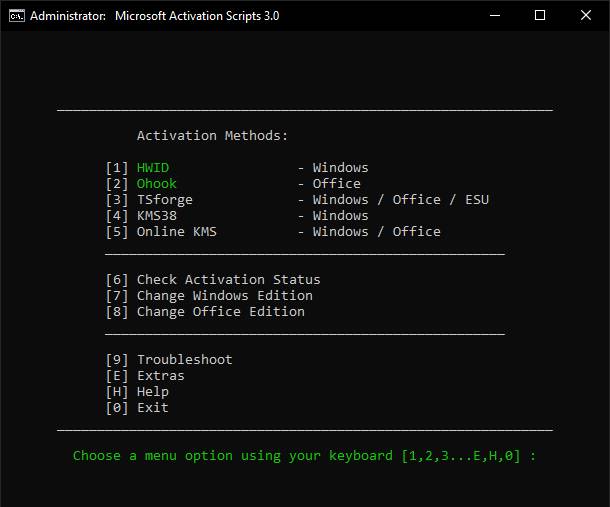The image size is (610, 507).
Task: Click the TSforge option text
Action: [x=165, y=200]
